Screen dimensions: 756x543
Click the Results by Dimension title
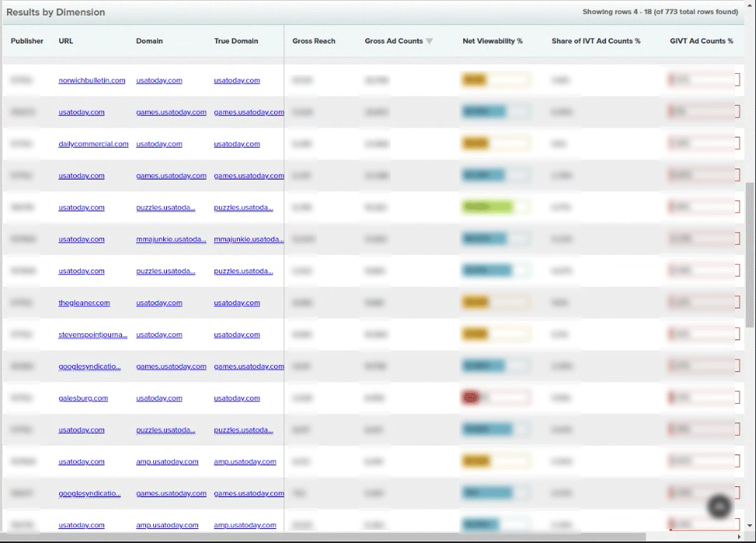[55, 12]
